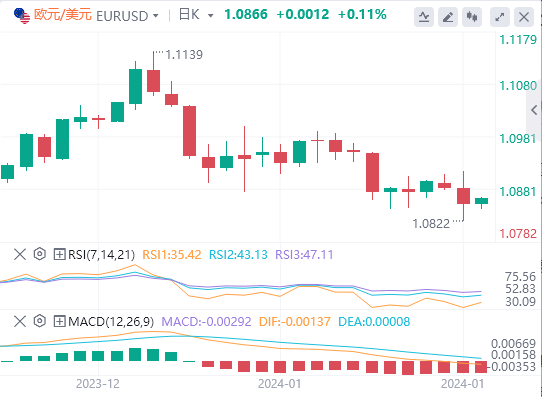The image size is (542, 397).
Task: Expand the RSI indicator pane
Action: pos(59,255)
